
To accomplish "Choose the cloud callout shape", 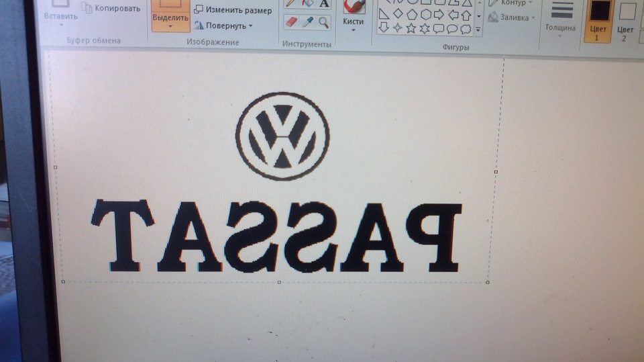I will tap(466, 29).
